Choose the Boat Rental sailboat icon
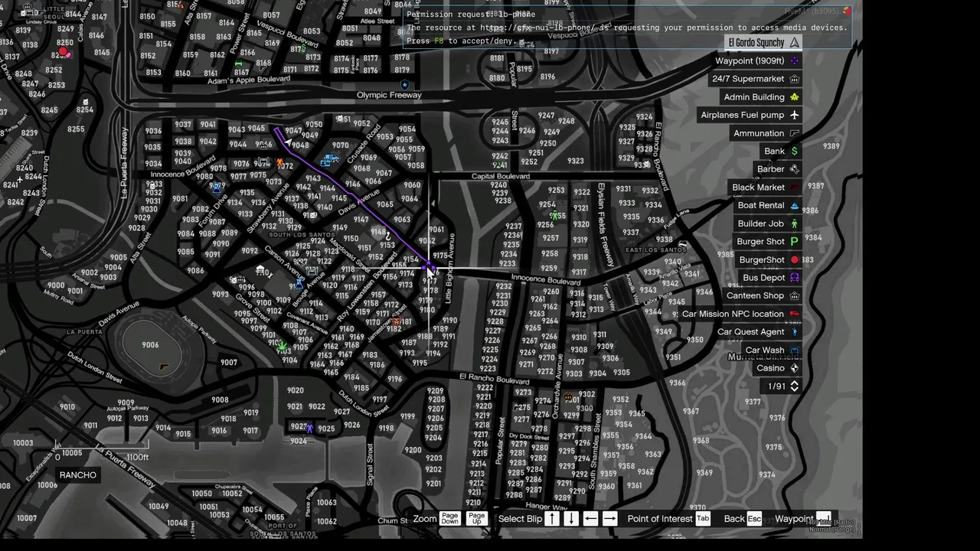Image resolution: width=980 pixels, height=551 pixels. tap(795, 206)
